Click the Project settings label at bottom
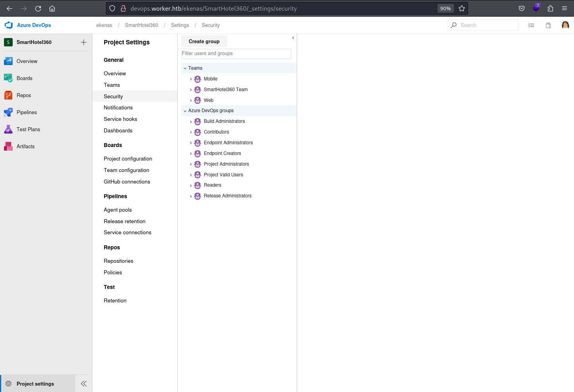Image resolution: width=574 pixels, height=392 pixels. pos(35,384)
